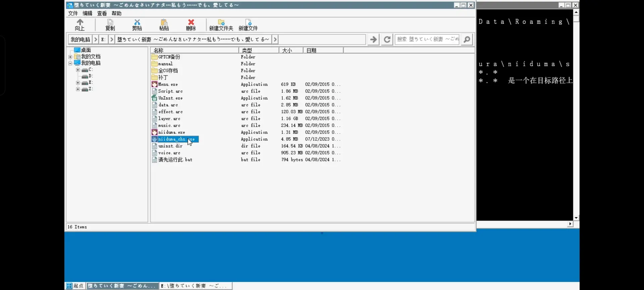Viewport: 644px width, 290px height.
Task: Select the Menu.exe application icon
Action: pos(154,84)
